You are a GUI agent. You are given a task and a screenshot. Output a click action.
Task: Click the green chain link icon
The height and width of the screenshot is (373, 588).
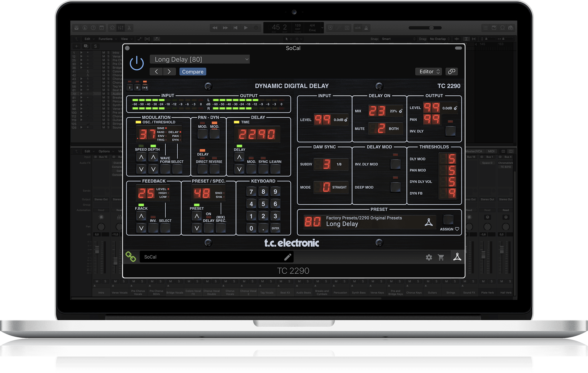(x=131, y=257)
